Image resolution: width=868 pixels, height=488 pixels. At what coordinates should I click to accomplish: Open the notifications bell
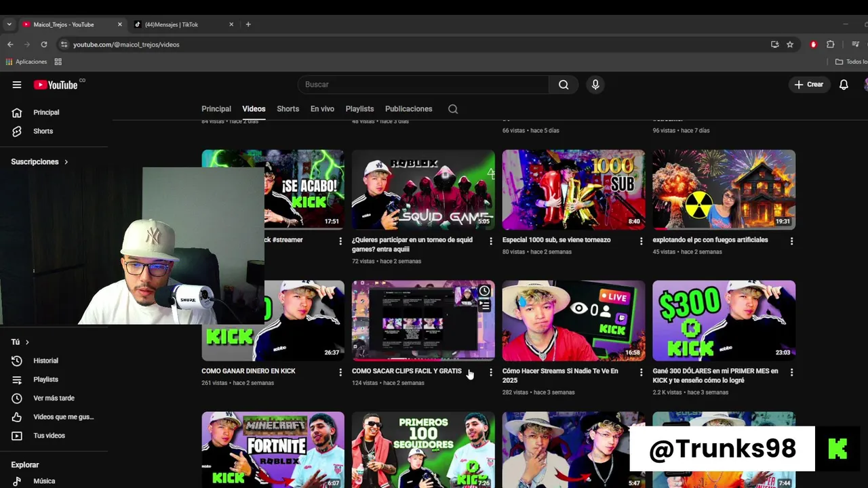[x=844, y=85]
